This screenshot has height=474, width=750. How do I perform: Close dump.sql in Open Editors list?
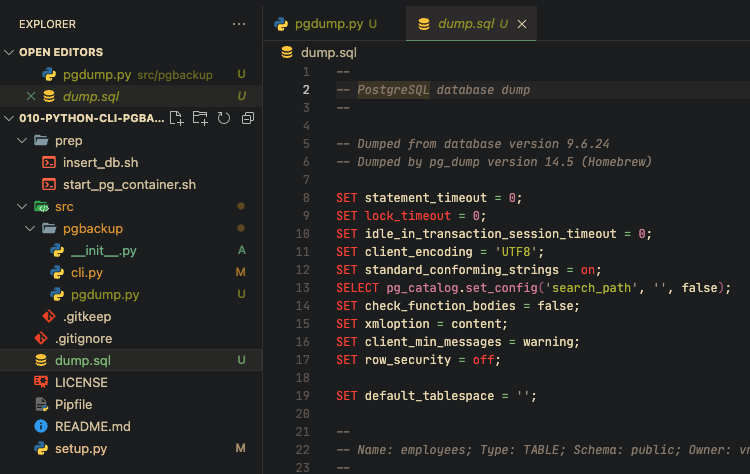30,96
